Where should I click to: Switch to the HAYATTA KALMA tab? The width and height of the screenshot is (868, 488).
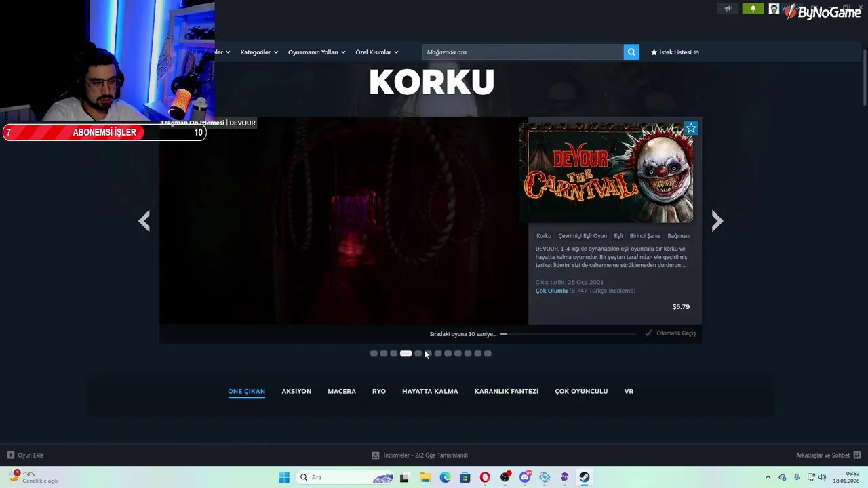(430, 391)
